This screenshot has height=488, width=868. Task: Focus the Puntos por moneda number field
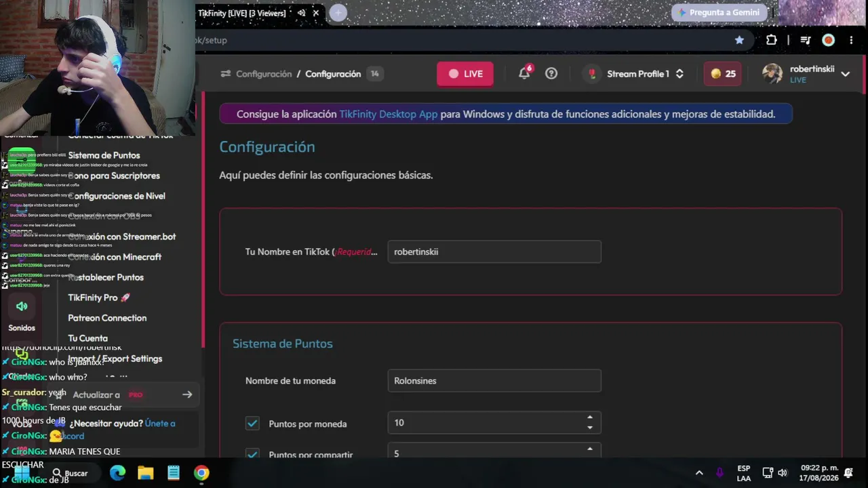(x=494, y=422)
